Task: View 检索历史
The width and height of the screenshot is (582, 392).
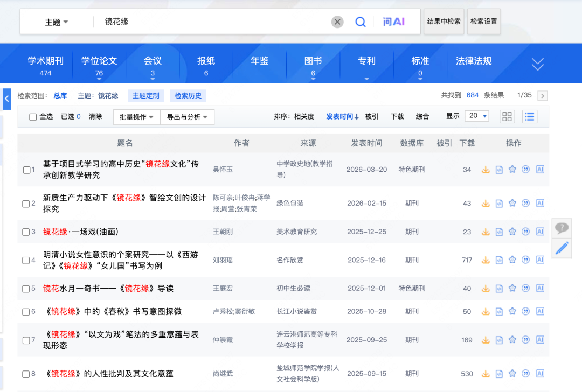Action: click(x=188, y=96)
